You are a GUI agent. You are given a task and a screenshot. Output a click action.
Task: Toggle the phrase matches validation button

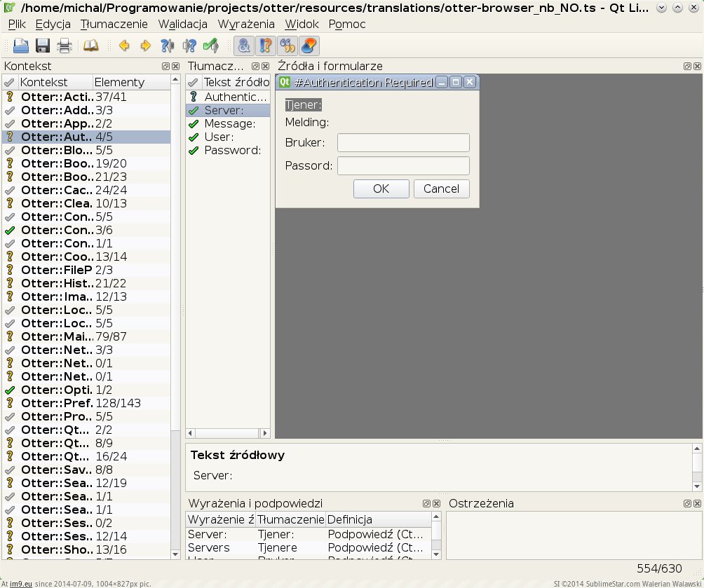click(287, 46)
